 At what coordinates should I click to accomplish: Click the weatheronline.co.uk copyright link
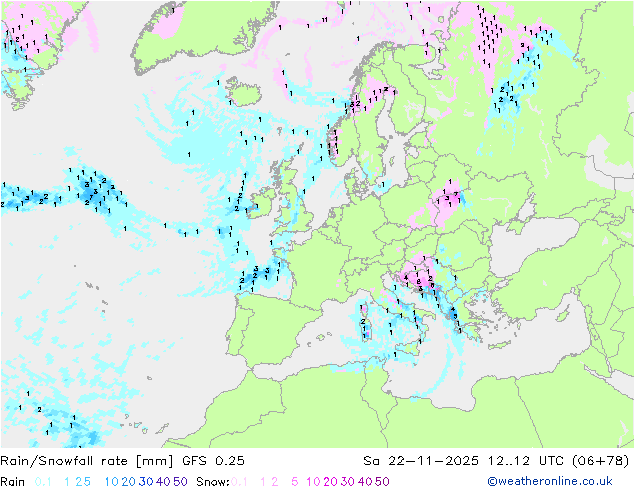[x=550, y=481]
